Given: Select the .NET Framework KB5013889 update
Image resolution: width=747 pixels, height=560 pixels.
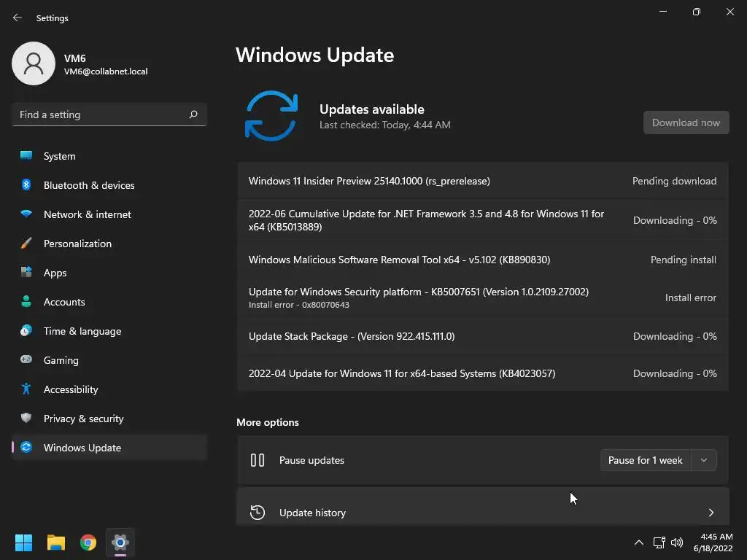Looking at the screenshot, I should pyautogui.click(x=483, y=220).
